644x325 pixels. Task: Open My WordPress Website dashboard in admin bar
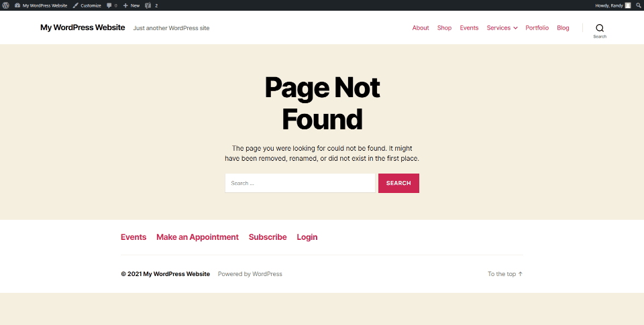[41, 5]
